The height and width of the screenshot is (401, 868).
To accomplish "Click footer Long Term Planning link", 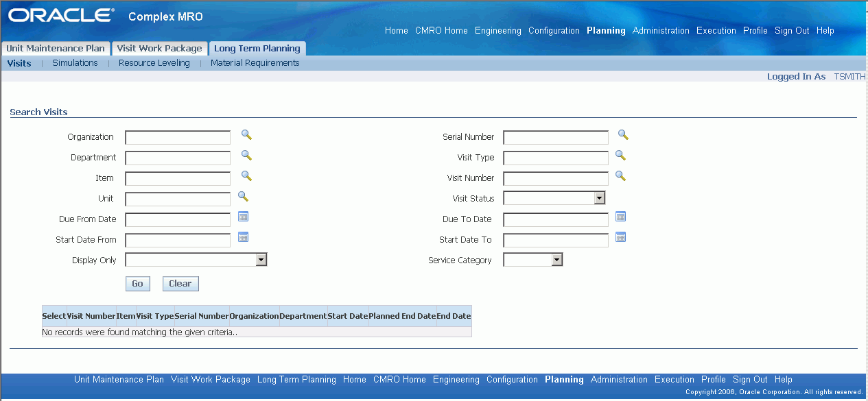I will [296, 380].
